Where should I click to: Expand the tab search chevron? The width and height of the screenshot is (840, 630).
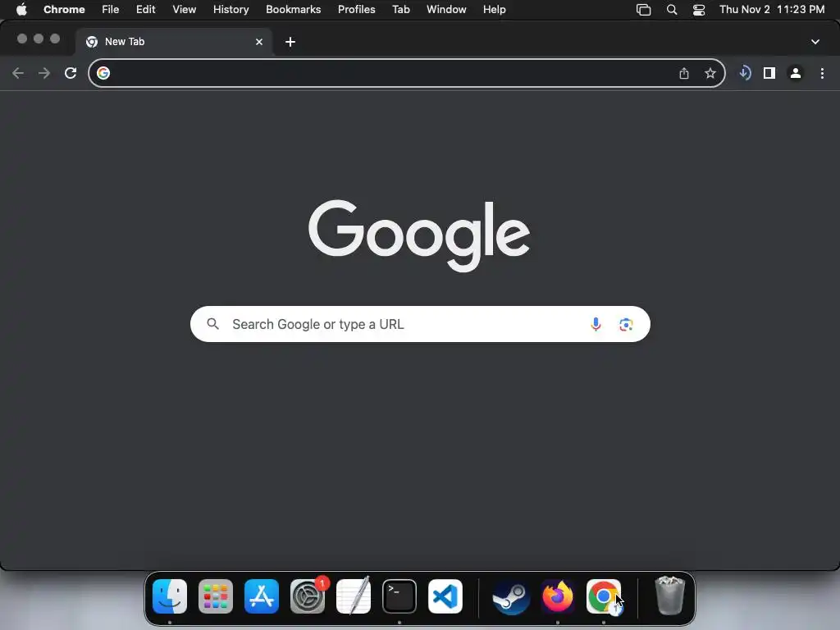tap(815, 42)
